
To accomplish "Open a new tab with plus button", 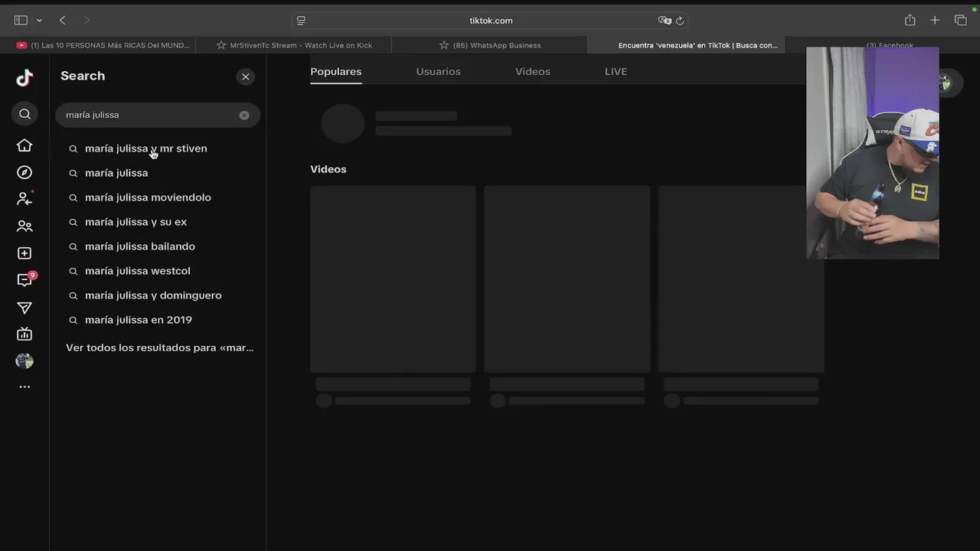I will click(x=935, y=21).
